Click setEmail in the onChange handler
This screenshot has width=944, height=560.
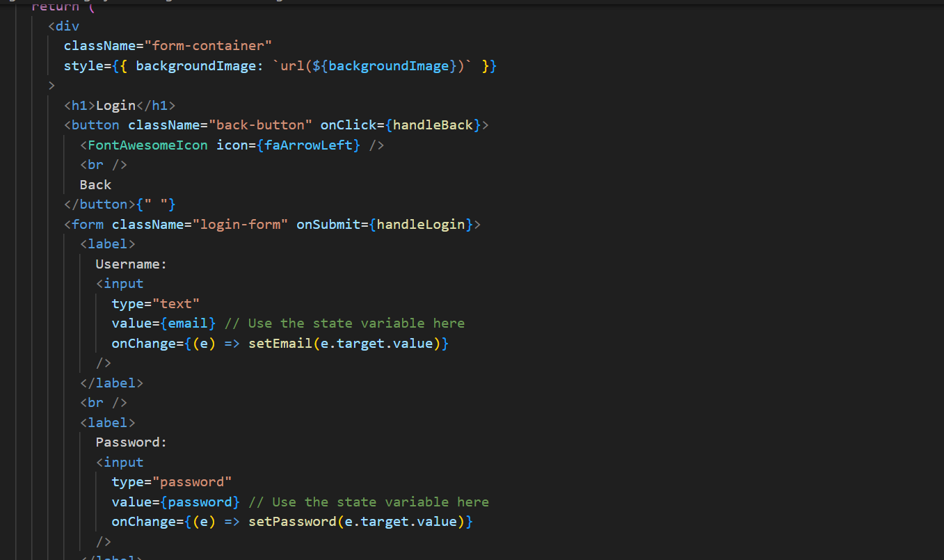(x=280, y=343)
